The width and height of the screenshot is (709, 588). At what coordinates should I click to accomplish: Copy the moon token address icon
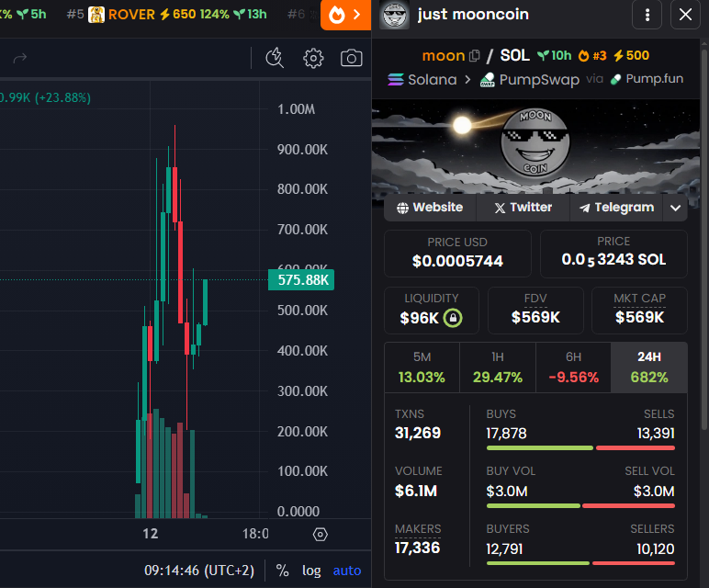tap(474, 56)
